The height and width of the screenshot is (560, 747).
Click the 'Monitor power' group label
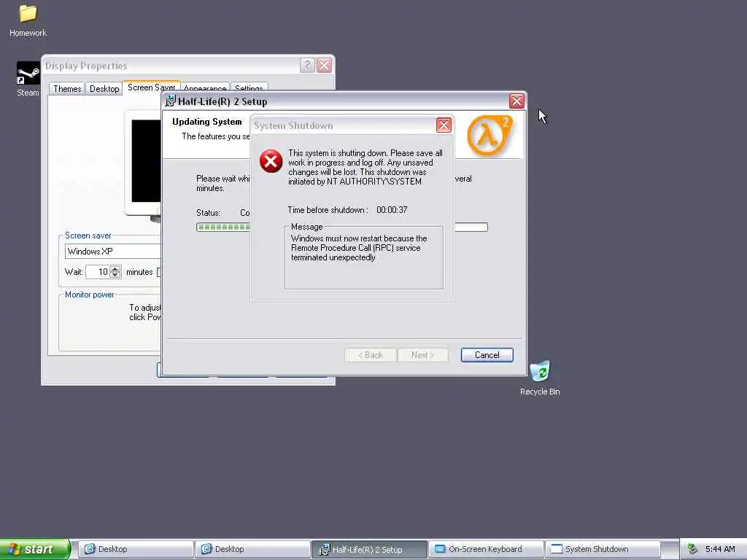click(x=90, y=295)
